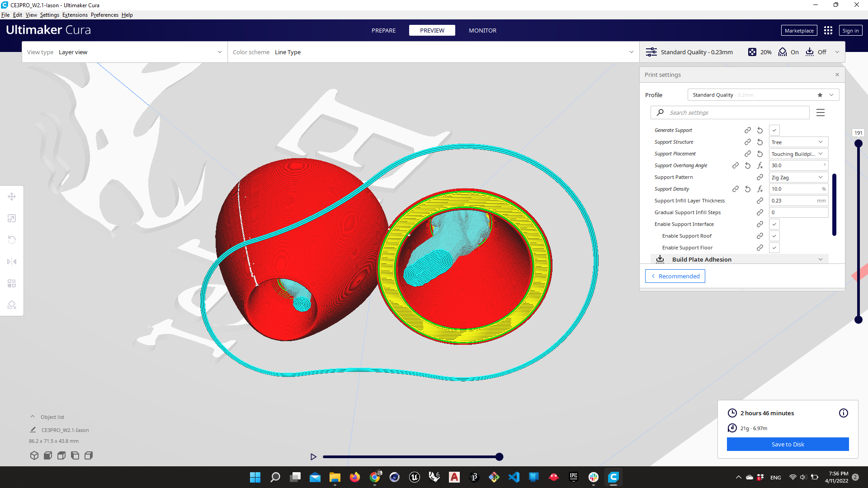The width and height of the screenshot is (868, 488).
Task: Click the fx formula icon for Support Overhang Angle
Action: coord(760,165)
